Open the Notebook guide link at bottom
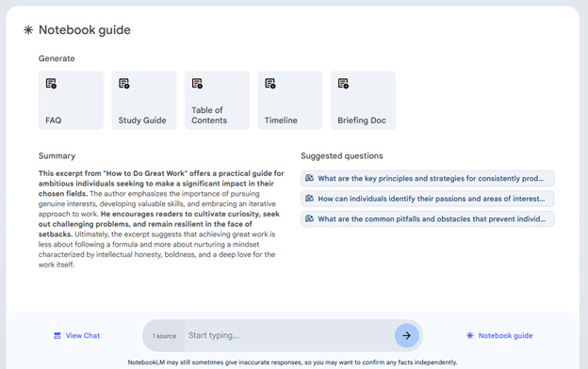Viewport: 588px width, 369px height. click(x=499, y=336)
